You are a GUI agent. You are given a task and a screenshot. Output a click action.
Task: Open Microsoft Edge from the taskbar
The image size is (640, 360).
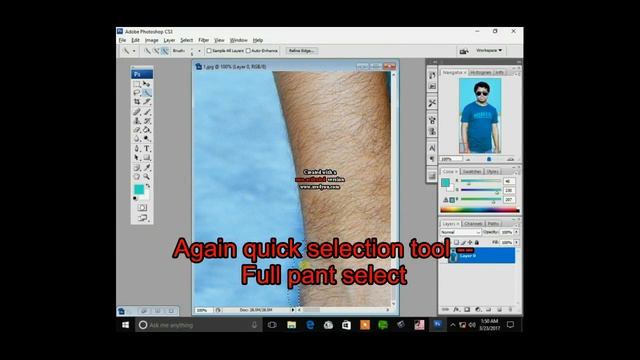310,325
